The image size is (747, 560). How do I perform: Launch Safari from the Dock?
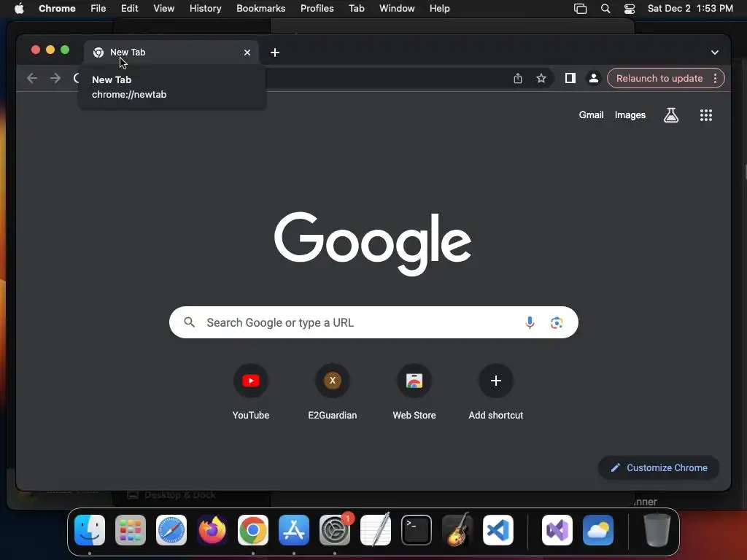pos(171,530)
